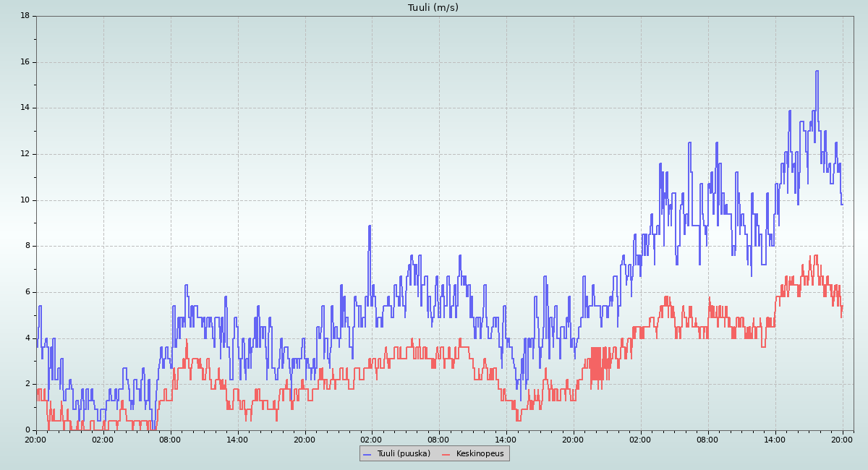The height and width of the screenshot is (470, 868).
Task: Click the y-axis label 6
Action: (x=27, y=292)
